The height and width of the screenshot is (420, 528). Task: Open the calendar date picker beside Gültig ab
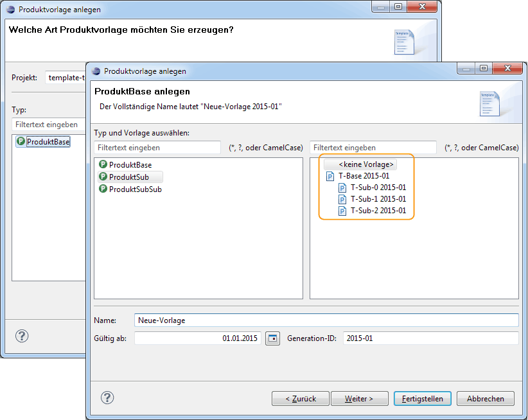pyautogui.click(x=272, y=338)
